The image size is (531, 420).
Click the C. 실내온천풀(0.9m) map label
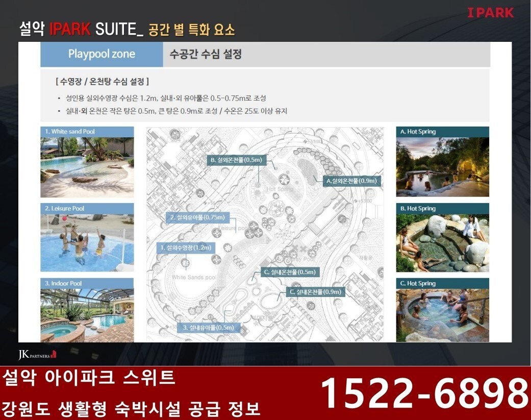(316, 291)
